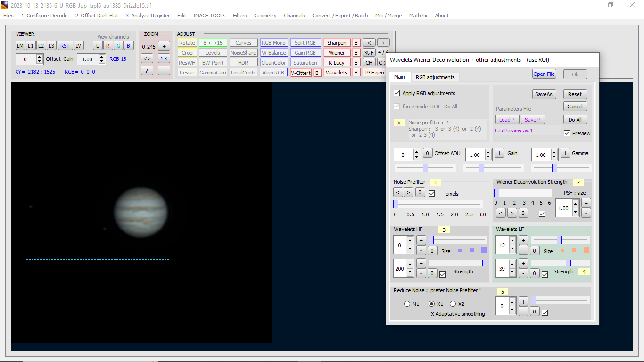Switch to the RGB adjustments tab
Image resolution: width=644 pixels, height=362 pixels.
point(434,77)
